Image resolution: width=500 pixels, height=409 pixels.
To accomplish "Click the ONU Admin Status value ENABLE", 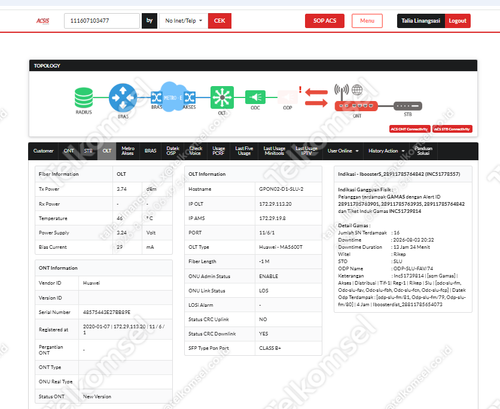I will (x=268, y=276).
